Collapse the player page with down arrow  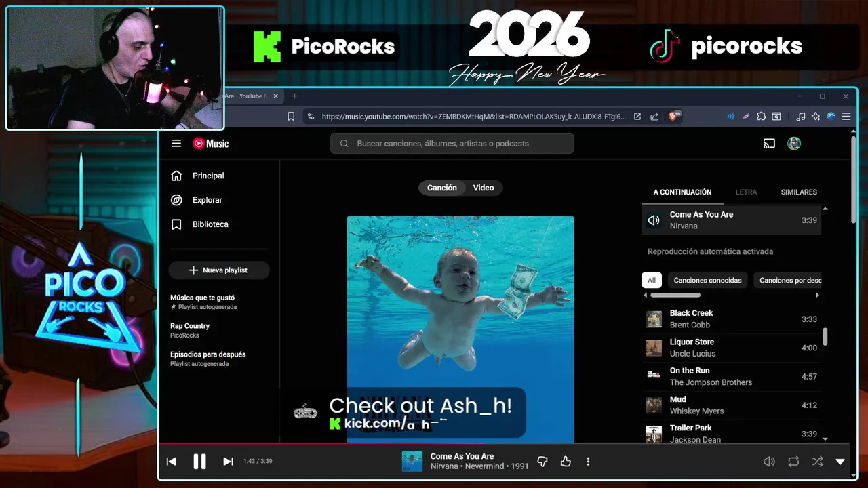tap(840, 462)
